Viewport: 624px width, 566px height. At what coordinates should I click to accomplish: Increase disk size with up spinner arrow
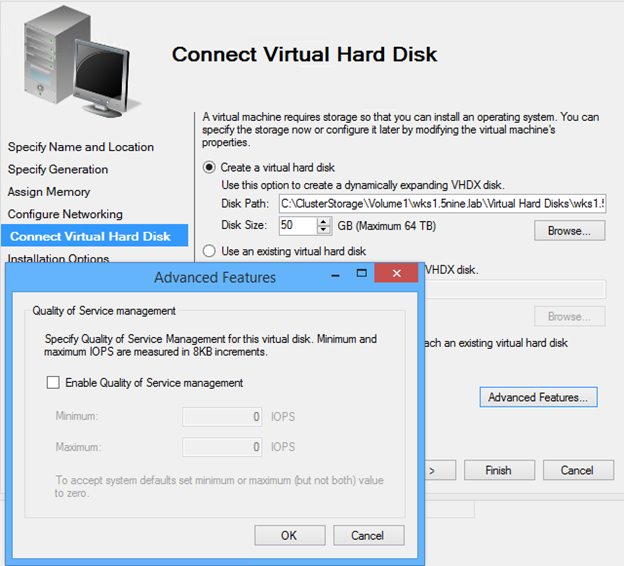click(324, 221)
